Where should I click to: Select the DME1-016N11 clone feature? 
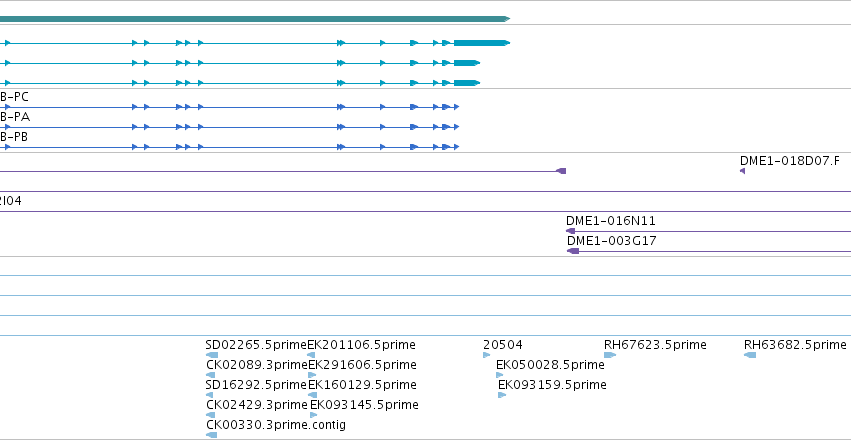tap(611, 221)
